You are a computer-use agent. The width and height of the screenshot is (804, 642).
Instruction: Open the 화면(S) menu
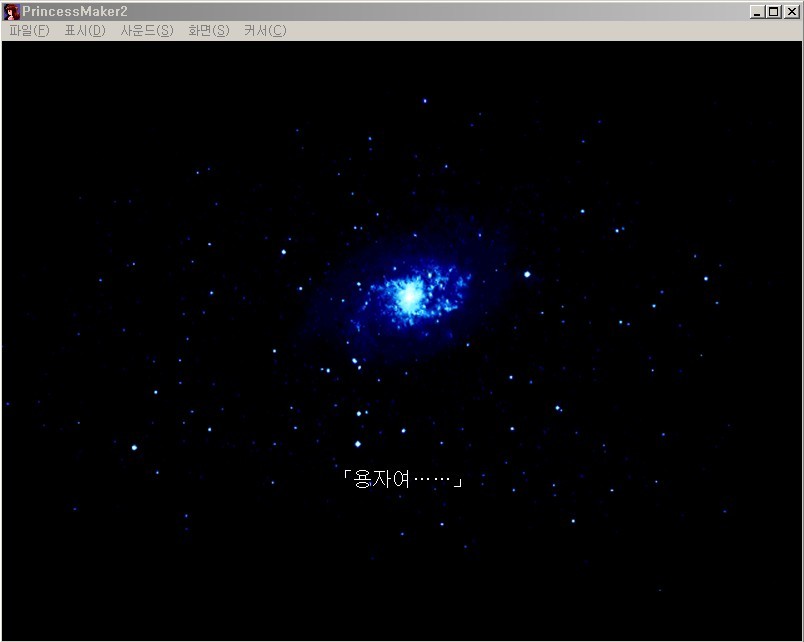tap(209, 31)
